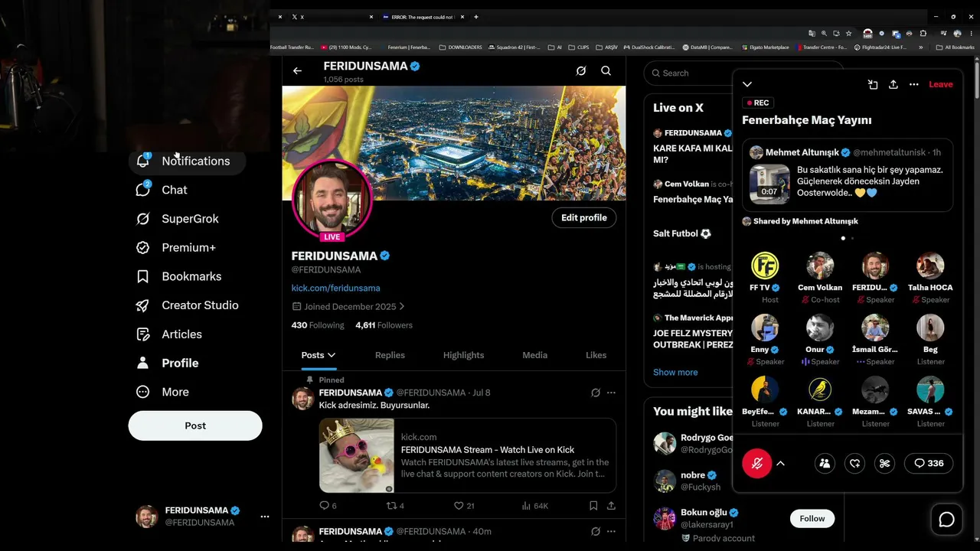980x551 pixels.
Task: Search this profile's posts via magnifier icon
Action: 606,71
